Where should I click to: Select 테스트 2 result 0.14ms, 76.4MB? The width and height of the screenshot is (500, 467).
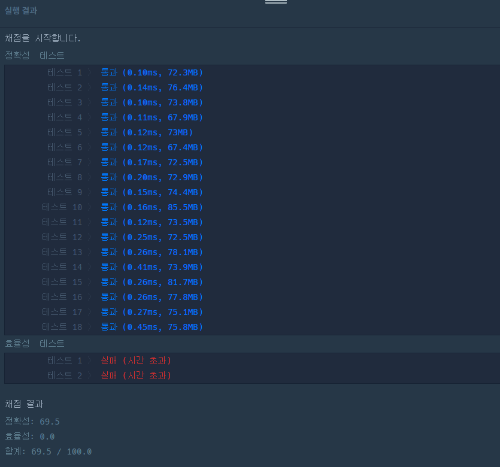tap(152, 87)
